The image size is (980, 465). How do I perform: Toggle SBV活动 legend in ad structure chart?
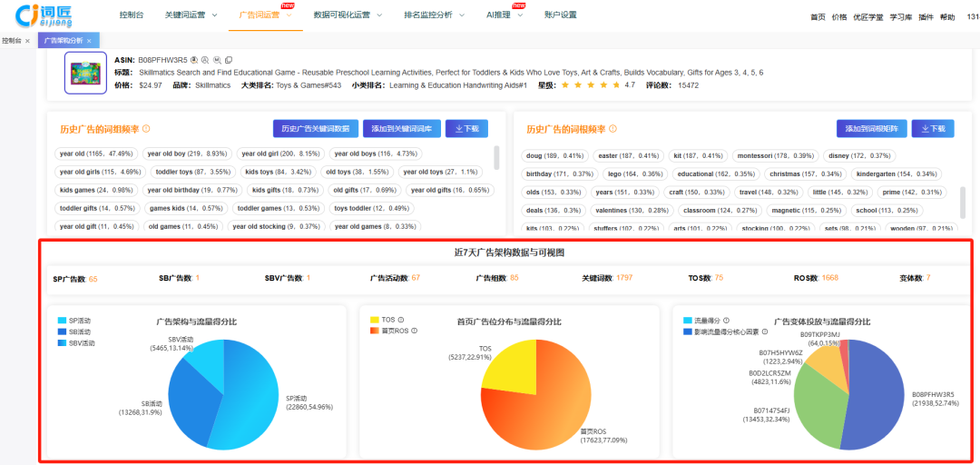coord(76,343)
